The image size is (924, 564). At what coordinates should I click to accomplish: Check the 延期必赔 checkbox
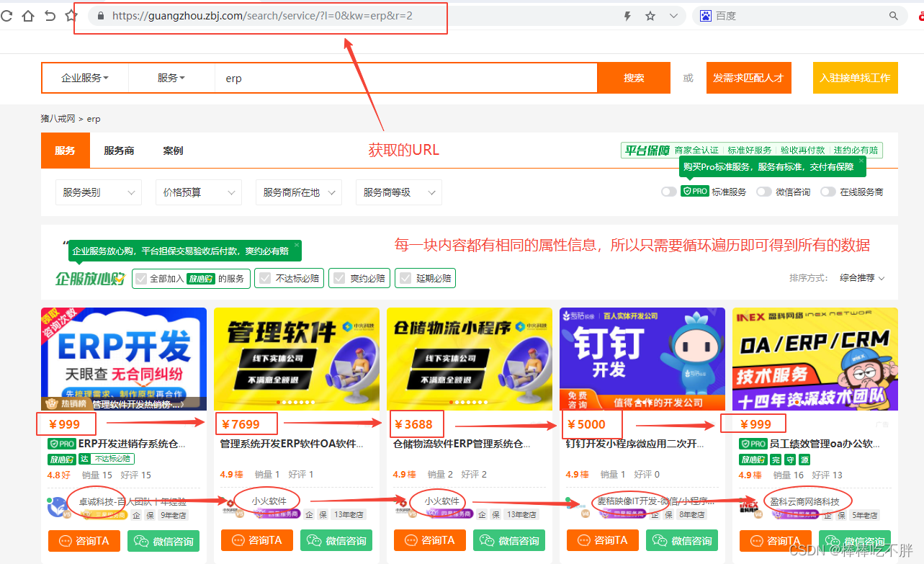405,279
